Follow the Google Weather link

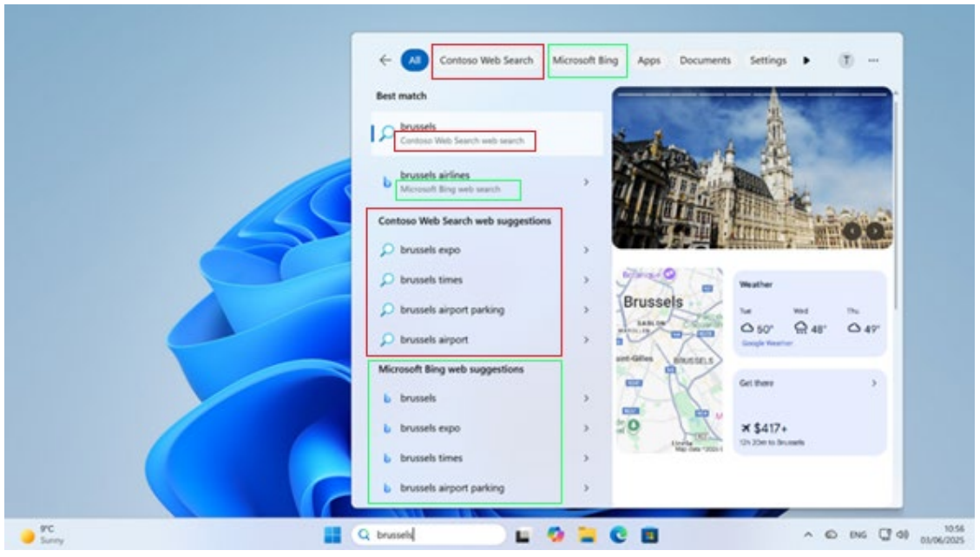pyautogui.click(x=766, y=343)
